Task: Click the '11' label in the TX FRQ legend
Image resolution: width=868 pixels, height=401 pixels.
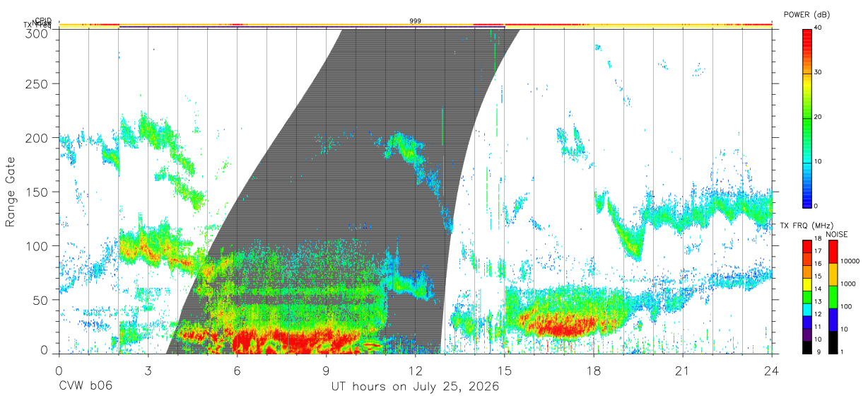Action: [x=819, y=327]
